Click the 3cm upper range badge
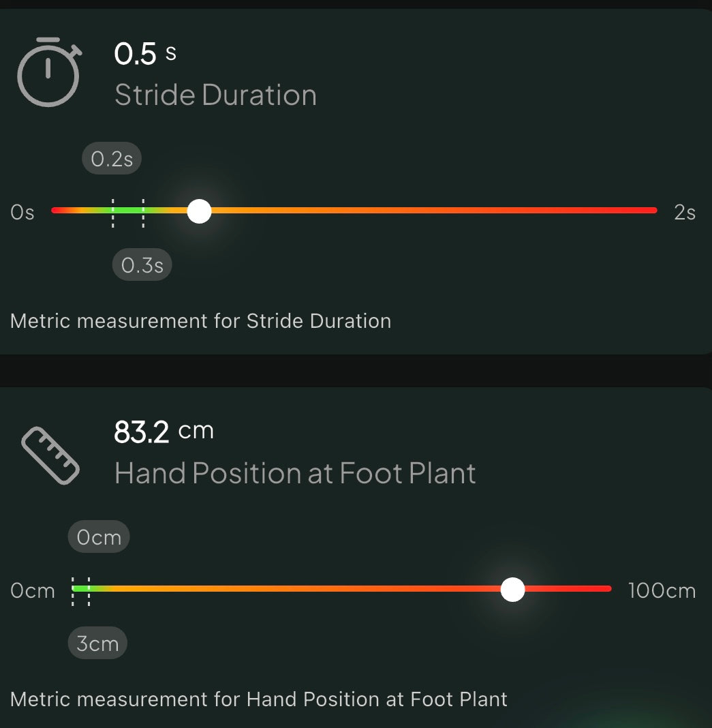This screenshot has height=728, width=712. 97,643
